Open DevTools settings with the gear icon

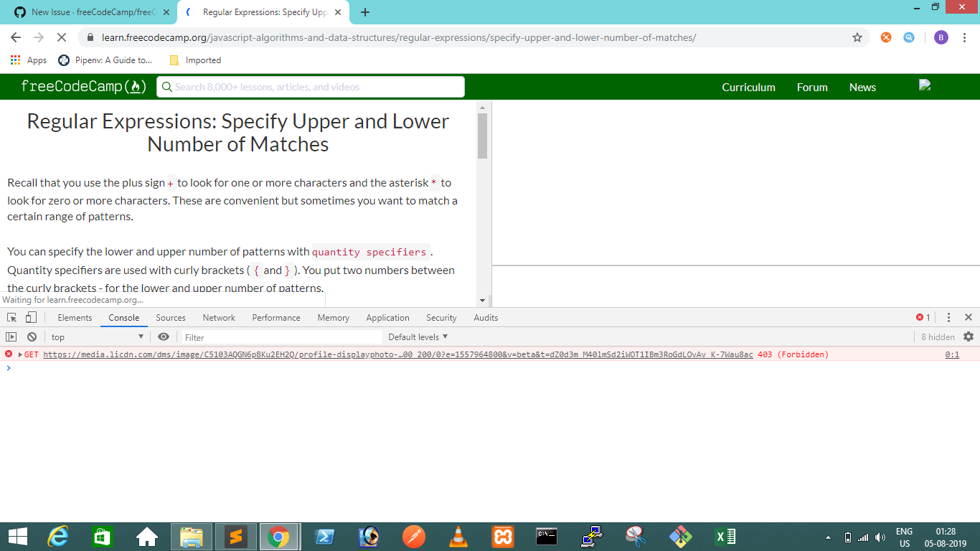pyautogui.click(x=968, y=336)
